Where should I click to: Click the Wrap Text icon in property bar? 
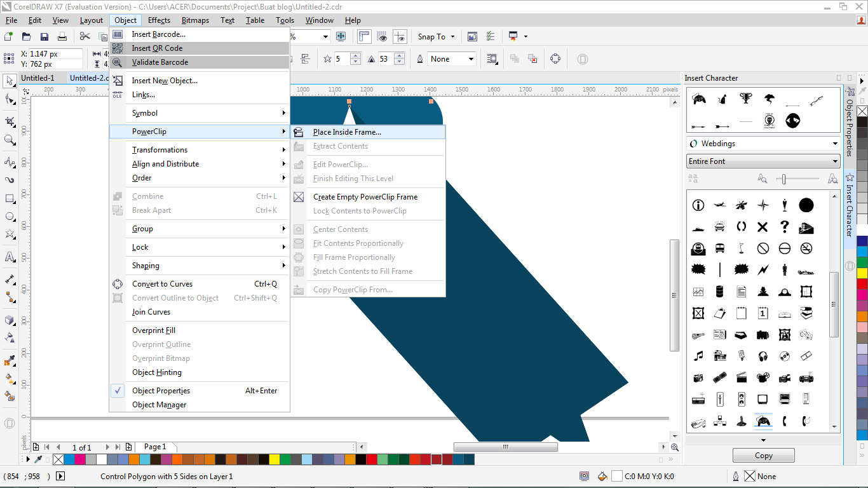click(x=492, y=59)
